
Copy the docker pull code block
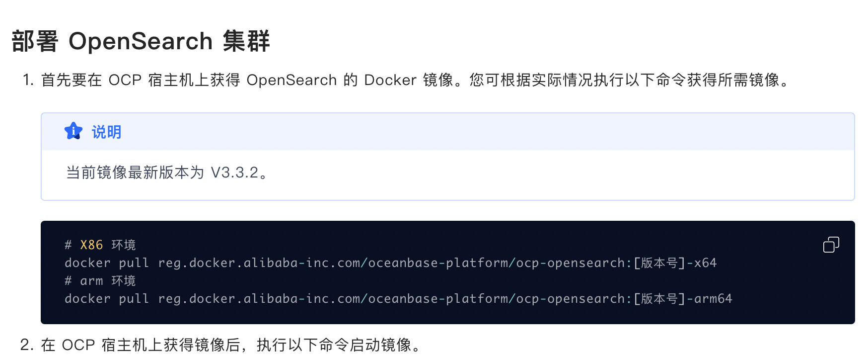click(831, 245)
